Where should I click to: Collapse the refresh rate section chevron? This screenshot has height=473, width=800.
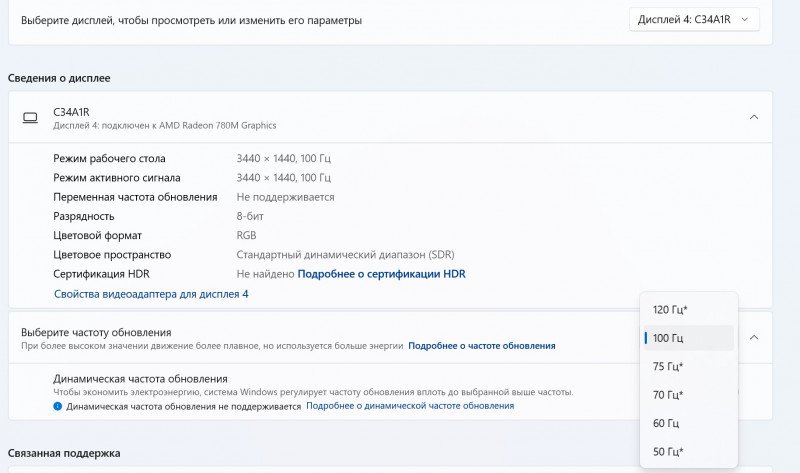(753, 338)
